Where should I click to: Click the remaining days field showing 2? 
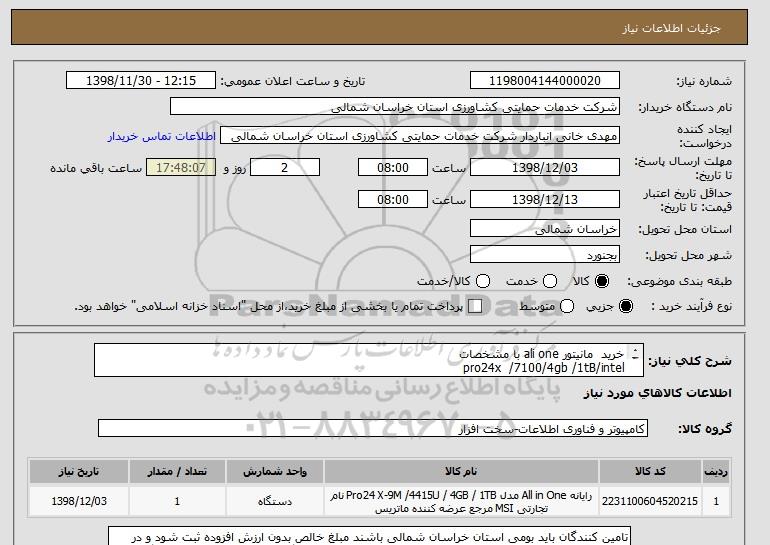coord(285,167)
